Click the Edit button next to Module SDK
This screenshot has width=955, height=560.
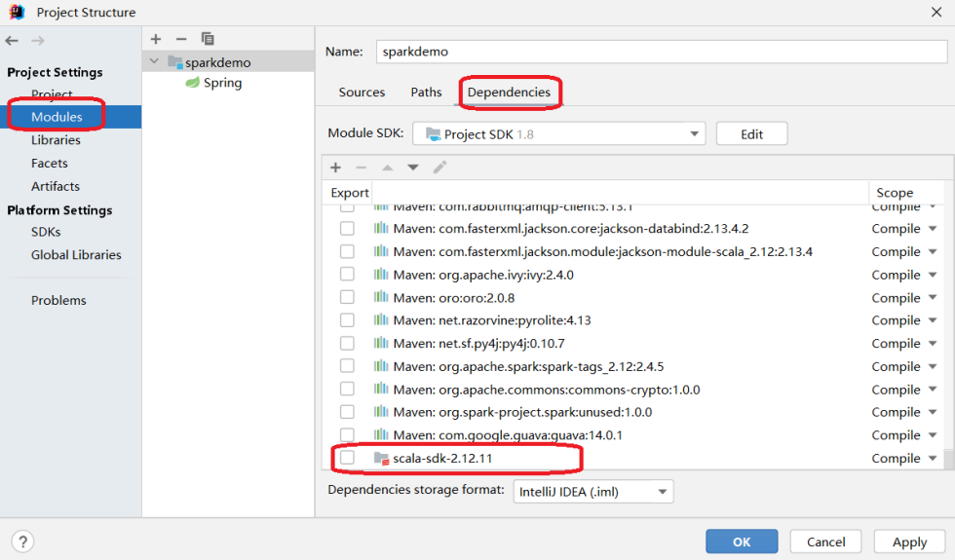coord(751,133)
